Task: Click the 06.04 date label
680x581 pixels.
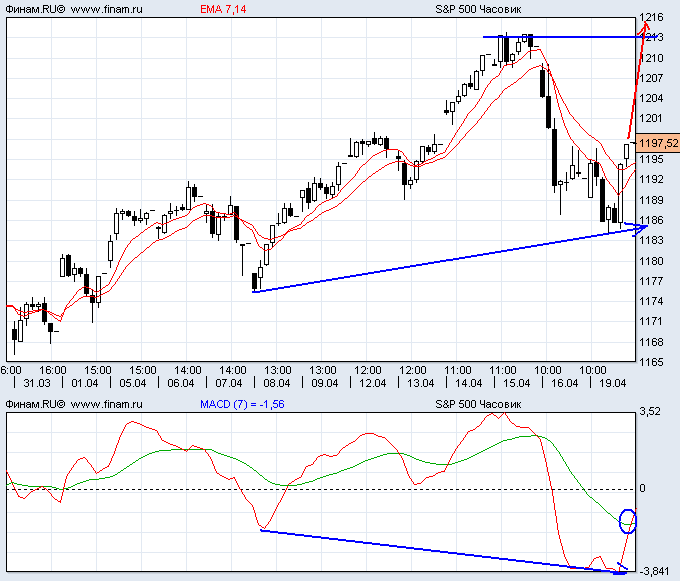Action: click(181, 383)
